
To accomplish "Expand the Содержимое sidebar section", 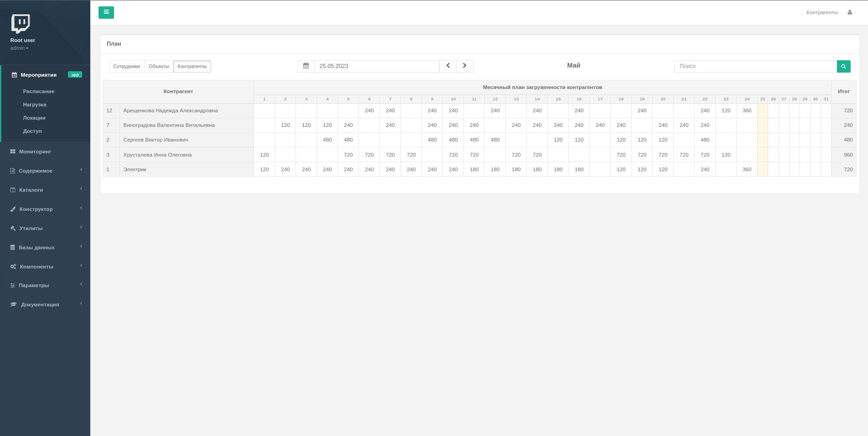I will pyautogui.click(x=36, y=171).
